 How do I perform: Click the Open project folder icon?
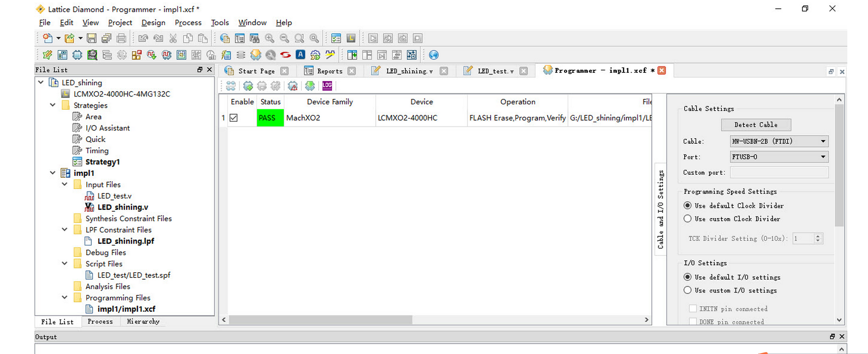point(69,38)
